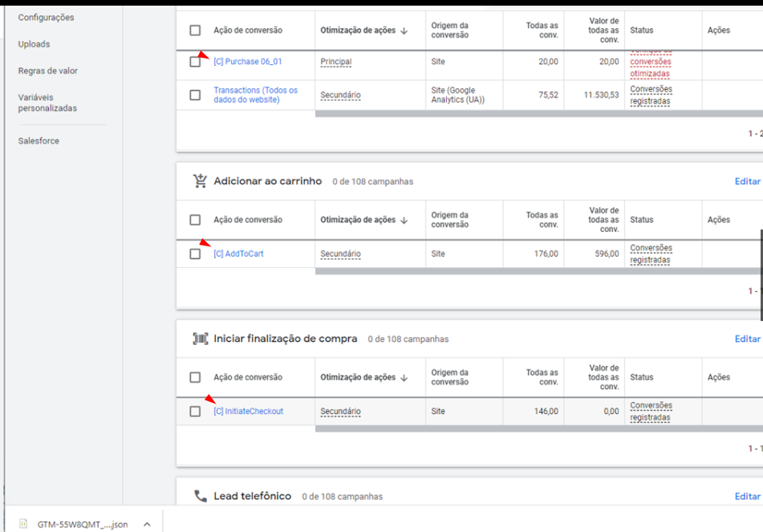763x532 pixels.
Task: Click Editar for Adicionar ao carrinho section
Action: click(747, 181)
